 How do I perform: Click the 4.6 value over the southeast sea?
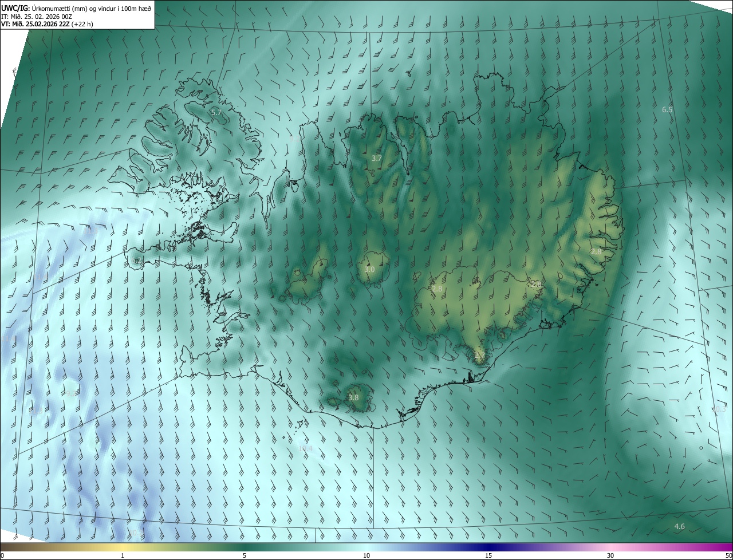click(x=679, y=526)
